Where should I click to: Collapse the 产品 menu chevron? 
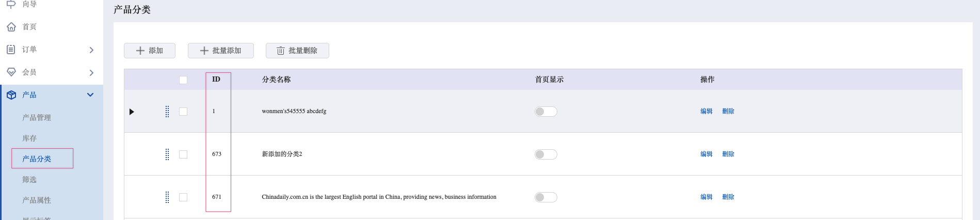click(90, 95)
